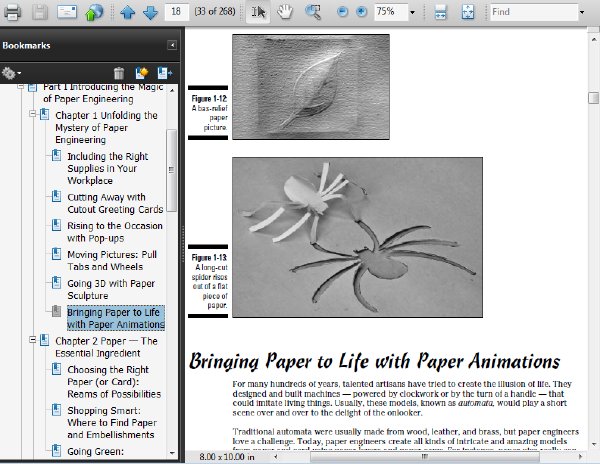
Task: Click the horizontal scroll right arrow
Action: [x=580, y=456]
